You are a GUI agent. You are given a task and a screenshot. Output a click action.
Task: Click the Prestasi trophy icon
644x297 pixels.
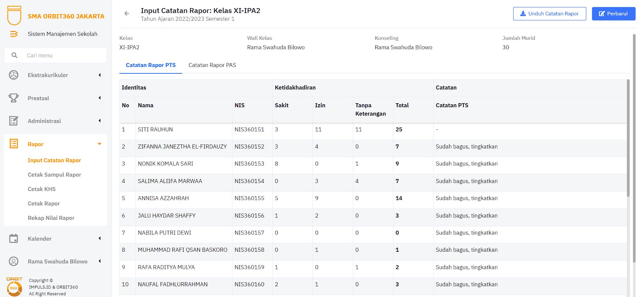coord(14,98)
